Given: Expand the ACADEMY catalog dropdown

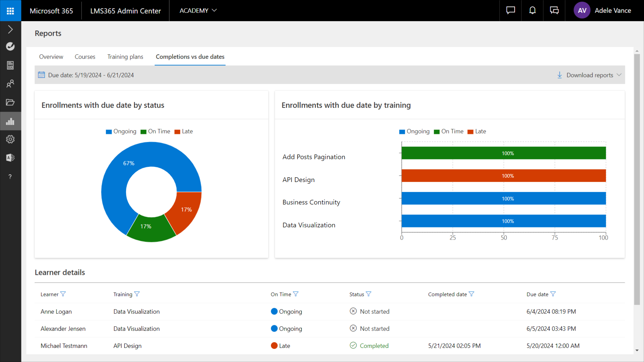Looking at the screenshot, I should 198,11.
